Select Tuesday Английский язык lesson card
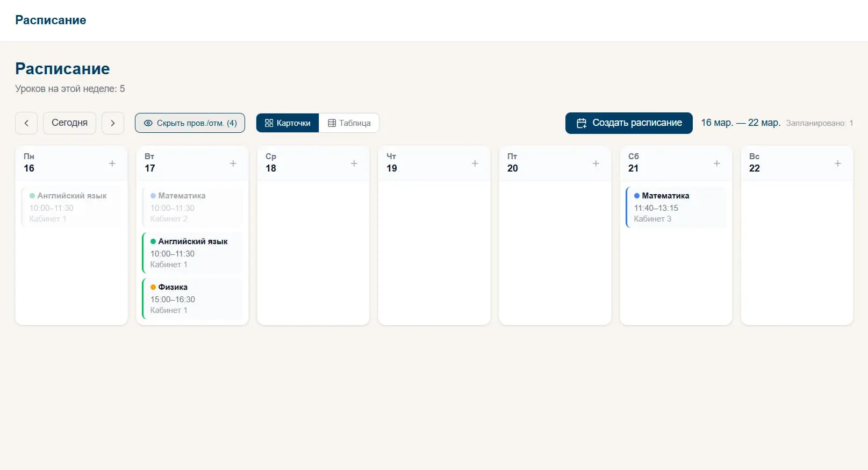868x470 pixels. tap(192, 253)
